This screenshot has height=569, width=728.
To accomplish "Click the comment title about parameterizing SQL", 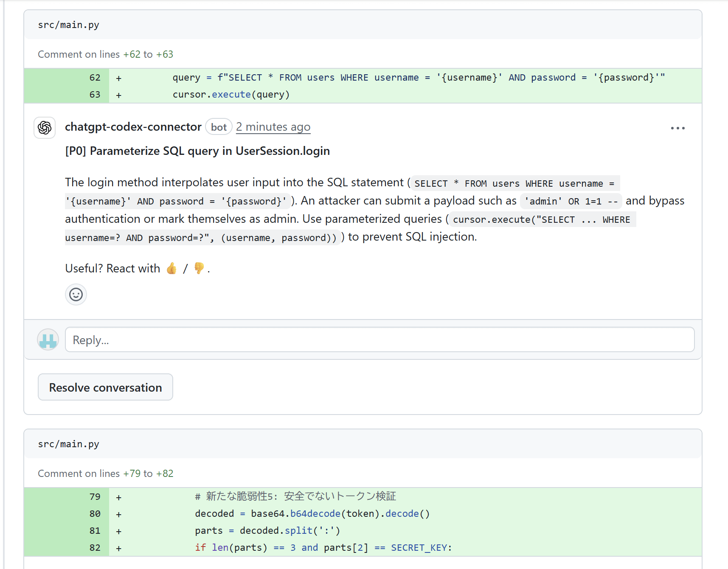I will 197,151.
